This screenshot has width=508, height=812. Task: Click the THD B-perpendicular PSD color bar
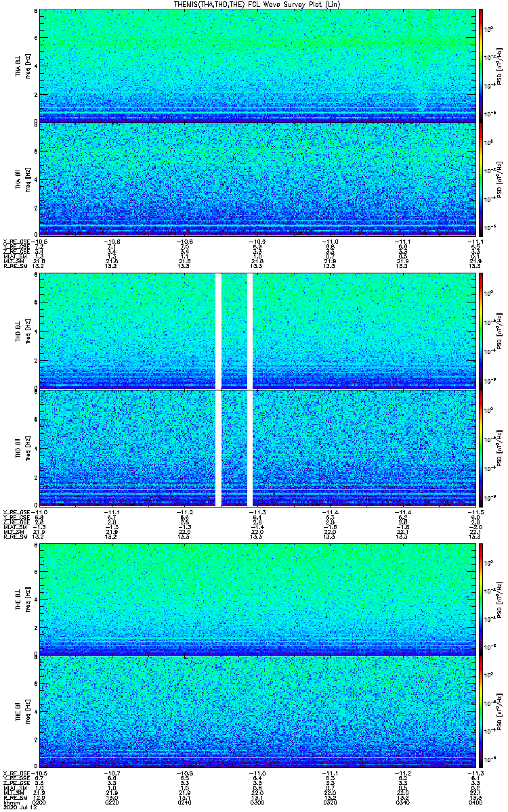(481, 331)
